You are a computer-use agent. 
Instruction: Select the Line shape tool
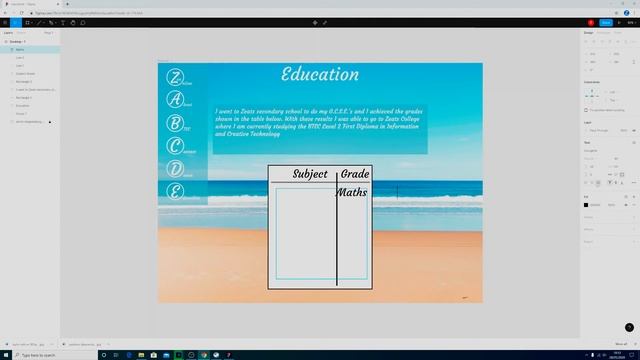pos(40,23)
